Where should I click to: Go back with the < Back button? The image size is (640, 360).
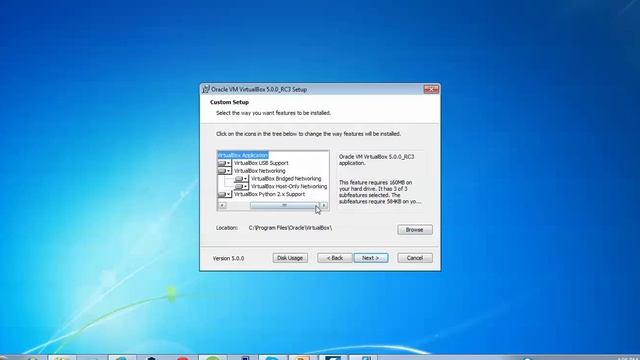click(335, 258)
